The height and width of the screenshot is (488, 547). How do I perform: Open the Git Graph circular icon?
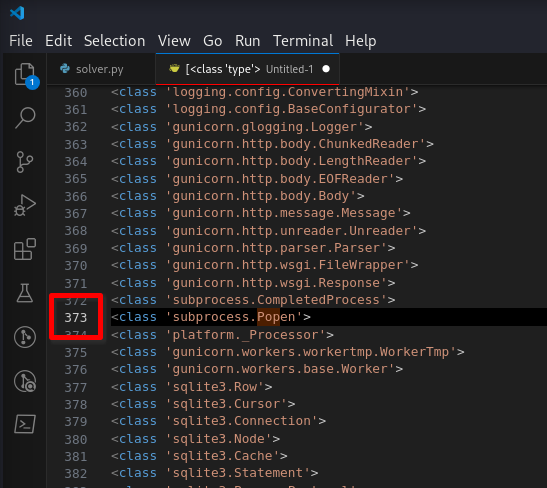[x=25, y=337]
